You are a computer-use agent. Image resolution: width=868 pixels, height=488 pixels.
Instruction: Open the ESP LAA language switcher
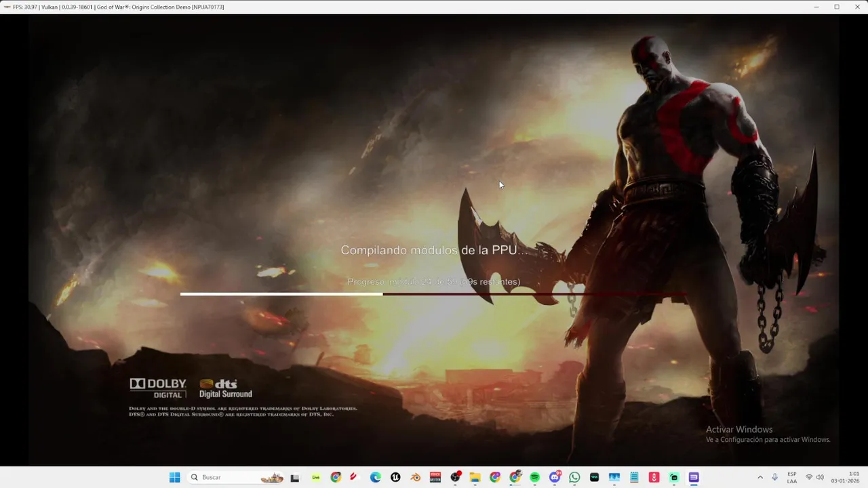tap(792, 477)
